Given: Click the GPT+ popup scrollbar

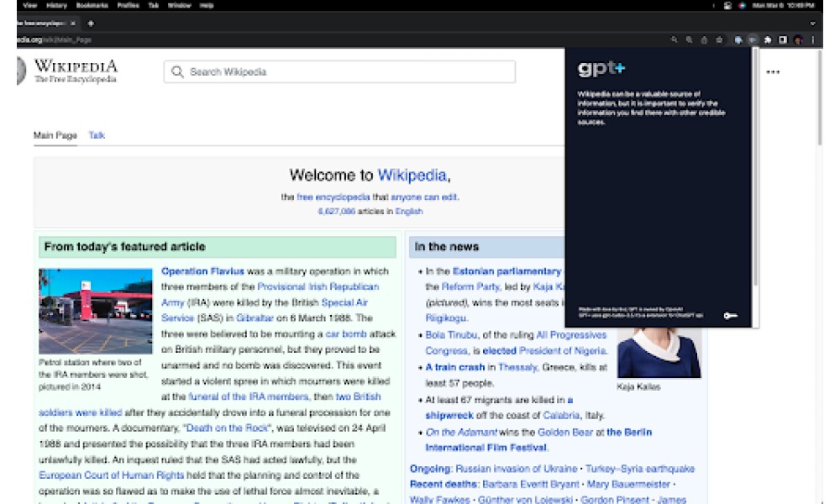Looking at the screenshot, I should pos(755,169).
